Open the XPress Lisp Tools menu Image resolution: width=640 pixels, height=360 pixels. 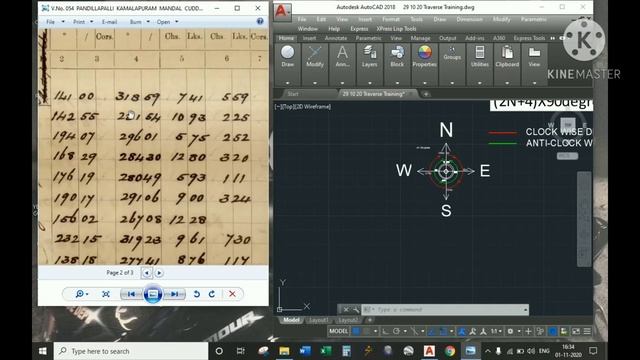pyautogui.click(x=396, y=29)
